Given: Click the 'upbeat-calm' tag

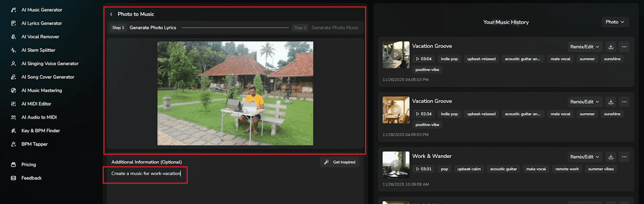Looking at the screenshot, I should [x=469, y=169].
